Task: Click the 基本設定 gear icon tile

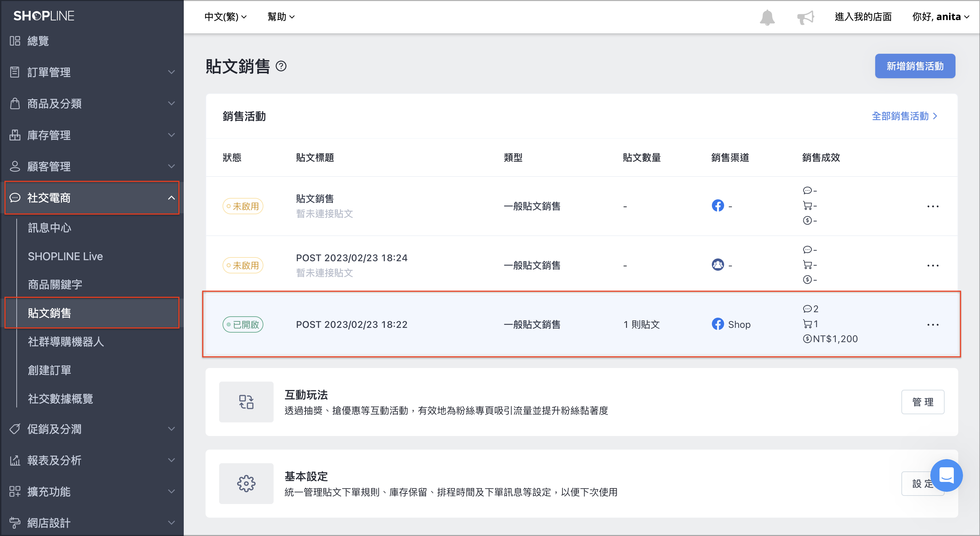Action: click(x=246, y=484)
